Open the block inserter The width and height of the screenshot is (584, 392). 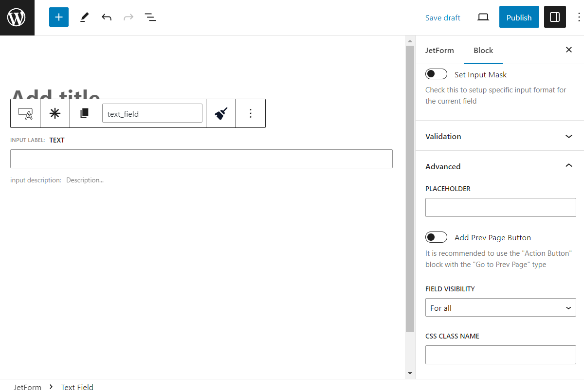coord(58,17)
